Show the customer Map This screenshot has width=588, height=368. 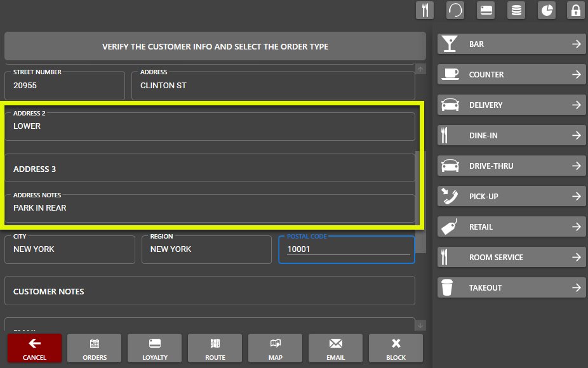pos(276,348)
